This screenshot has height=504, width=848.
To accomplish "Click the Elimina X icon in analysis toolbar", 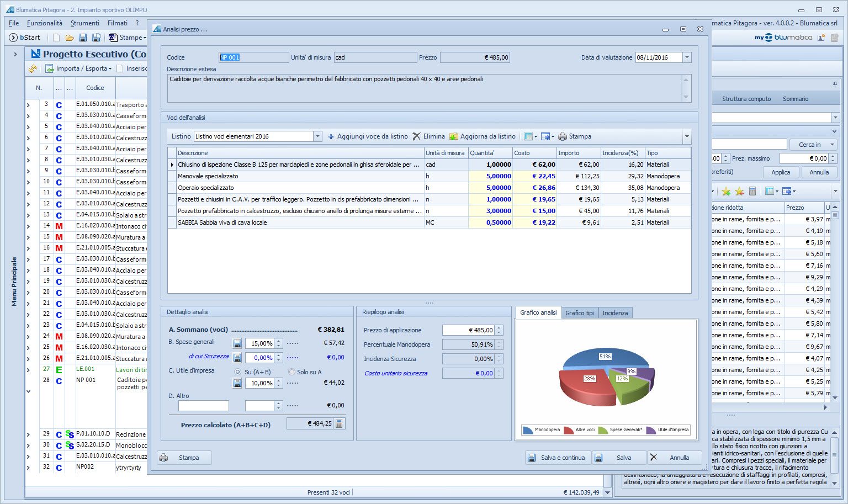I will (x=417, y=136).
